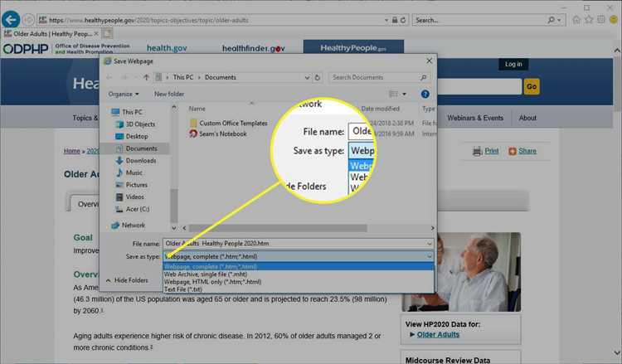Expand the address path dropdown in dialog
This screenshot has height=364, width=622.
(x=307, y=78)
